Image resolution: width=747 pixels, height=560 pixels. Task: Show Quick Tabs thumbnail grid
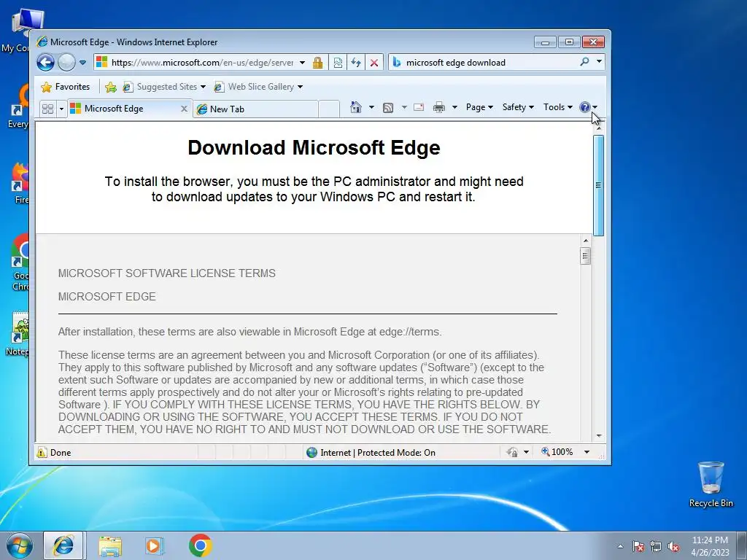point(47,109)
